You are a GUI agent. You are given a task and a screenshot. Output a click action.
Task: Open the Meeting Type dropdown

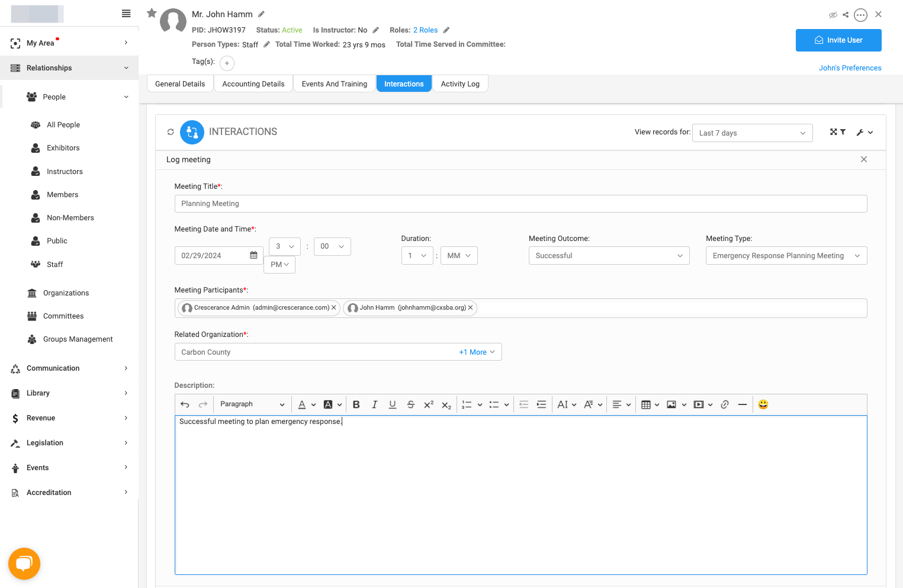pyautogui.click(x=786, y=256)
